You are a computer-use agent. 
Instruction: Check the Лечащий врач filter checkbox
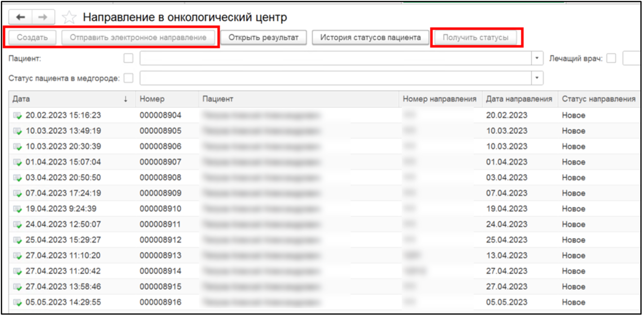[611, 58]
